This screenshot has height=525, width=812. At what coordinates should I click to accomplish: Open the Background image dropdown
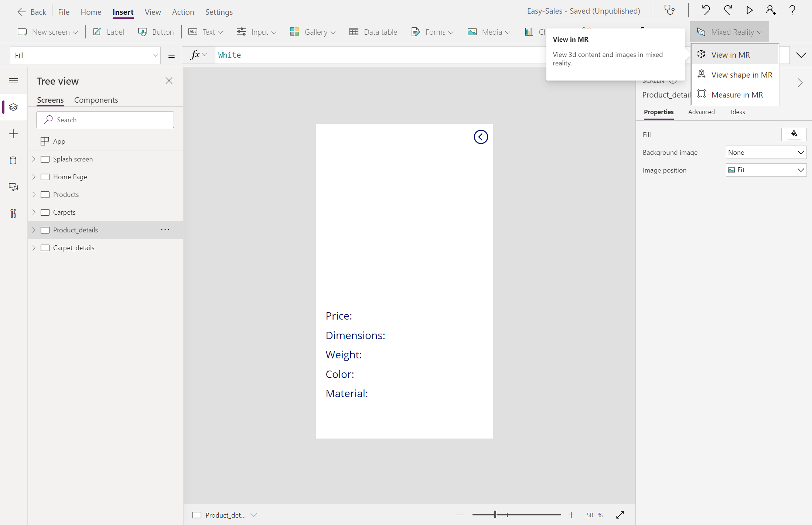[x=766, y=153]
